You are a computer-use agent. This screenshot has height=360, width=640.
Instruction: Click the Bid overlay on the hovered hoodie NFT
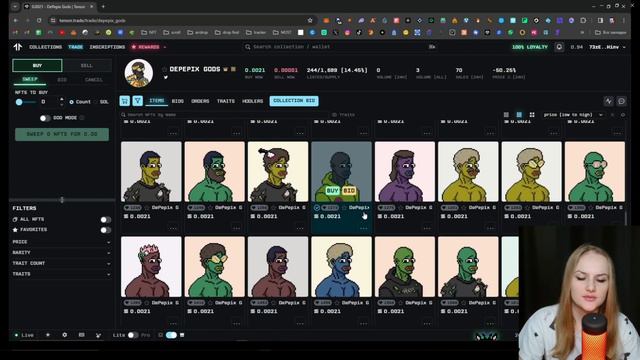[x=349, y=191]
